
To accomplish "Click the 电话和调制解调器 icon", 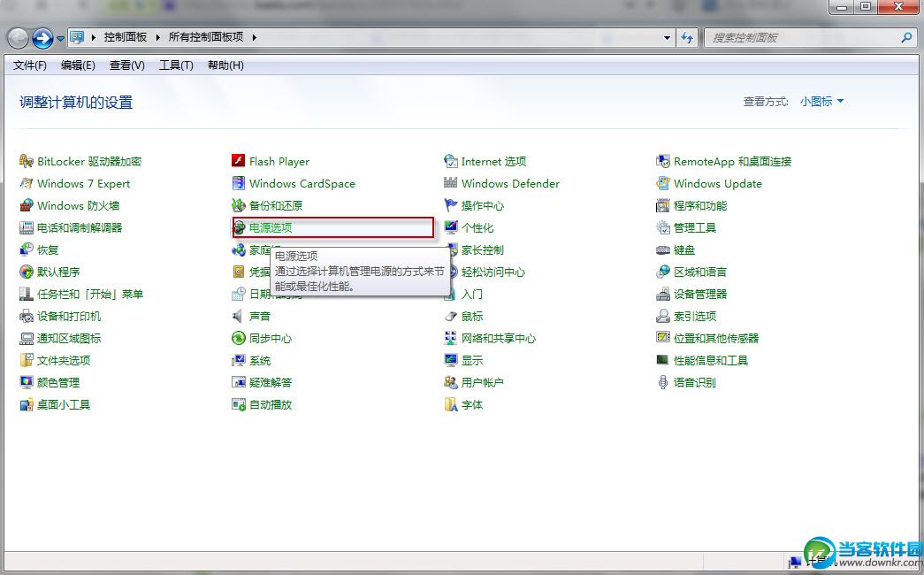I will [26, 227].
